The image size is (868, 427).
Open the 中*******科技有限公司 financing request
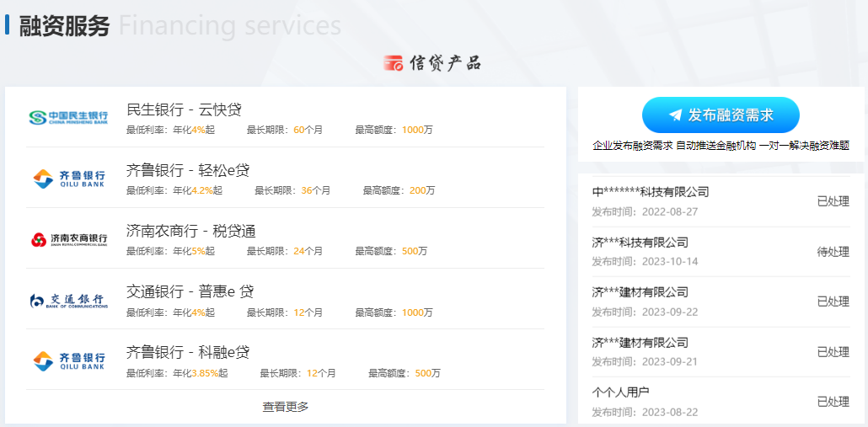tap(651, 192)
